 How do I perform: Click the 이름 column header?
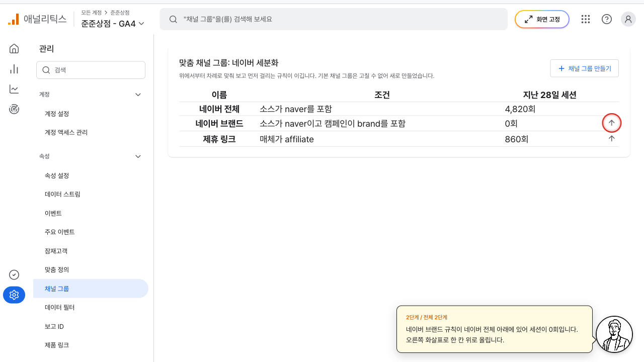(219, 95)
